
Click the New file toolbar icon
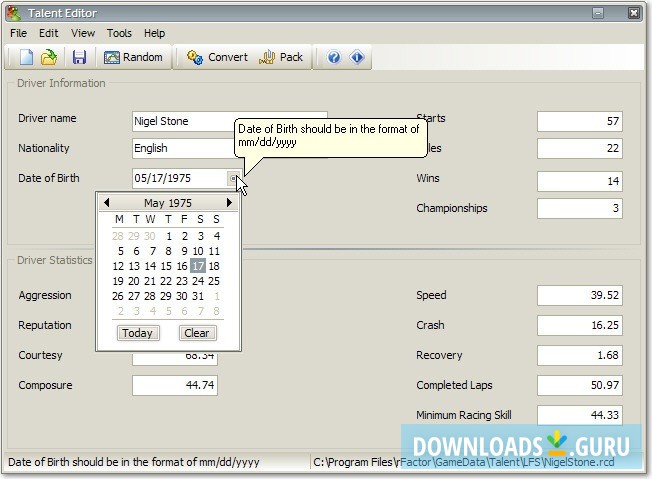pyautogui.click(x=26, y=57)
